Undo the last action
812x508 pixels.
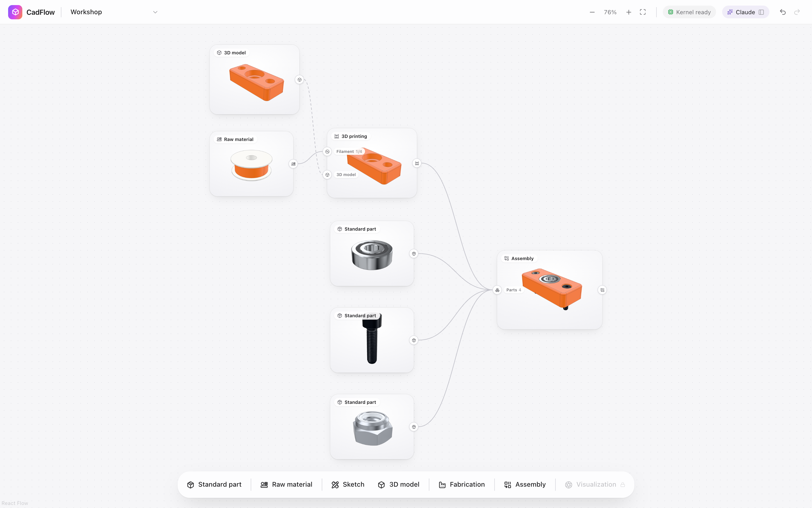coord(783,12)
